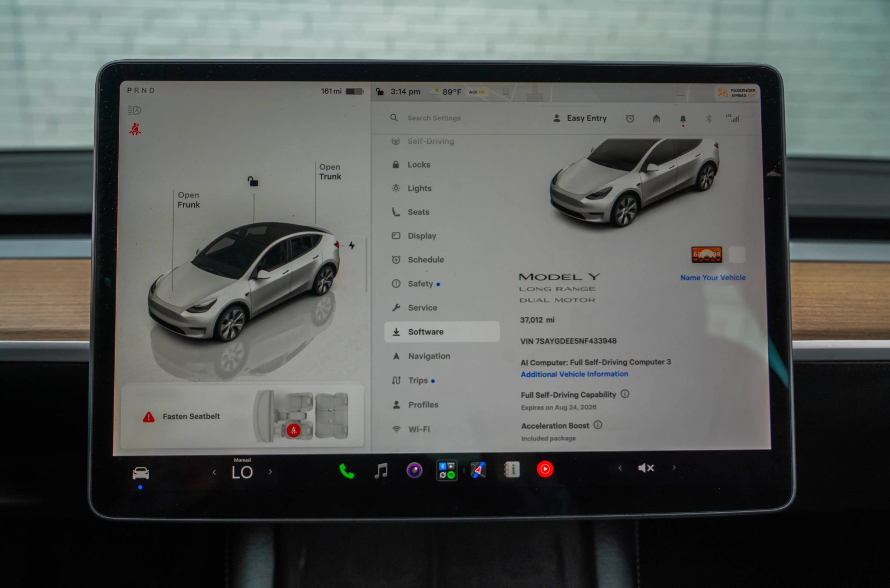This screenshot has width=890, height=588.
Task: Tap the white color swatch
Action: tap(736, 254)
